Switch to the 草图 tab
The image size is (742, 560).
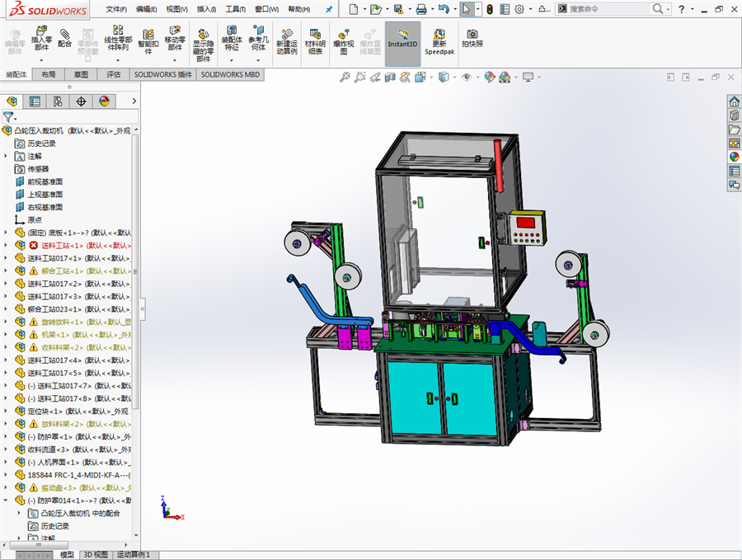[x=81, y=74]
